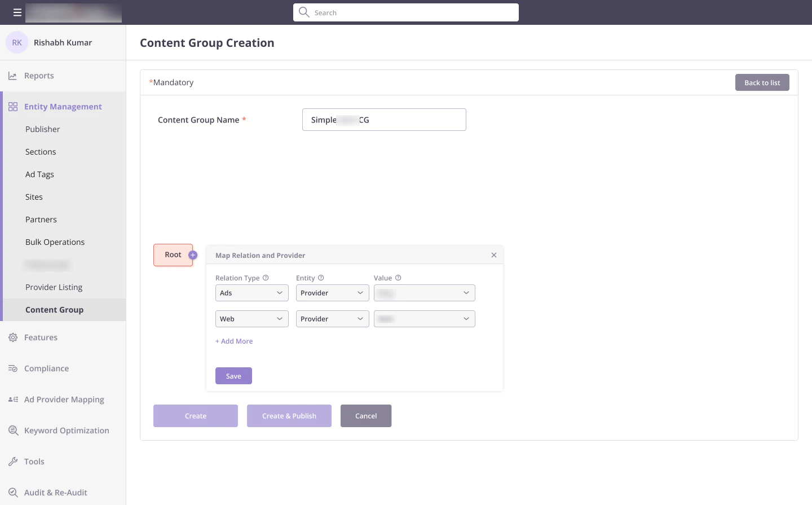Click the Value help icon
The image size is (812, 505).
(x=398, y=278)
